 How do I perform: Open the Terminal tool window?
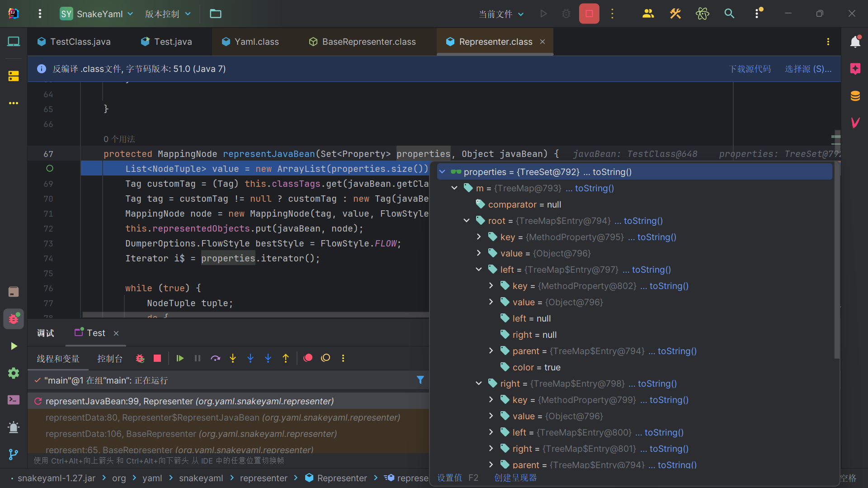(14, 400)
